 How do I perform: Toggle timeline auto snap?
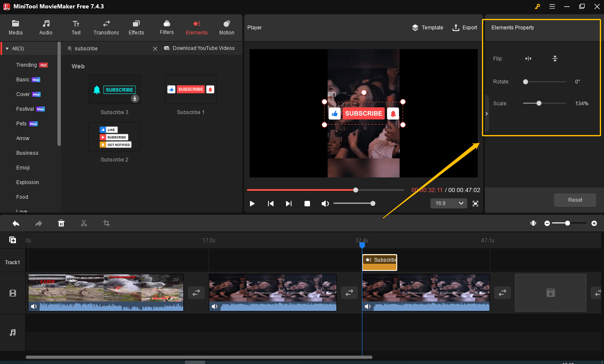(x=533, y=223)
